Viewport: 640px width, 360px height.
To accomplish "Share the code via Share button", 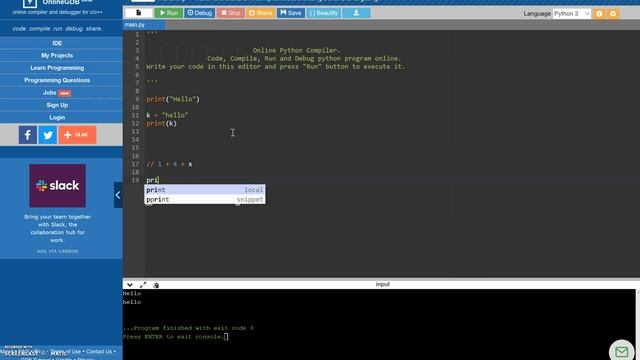I will 260,13.
